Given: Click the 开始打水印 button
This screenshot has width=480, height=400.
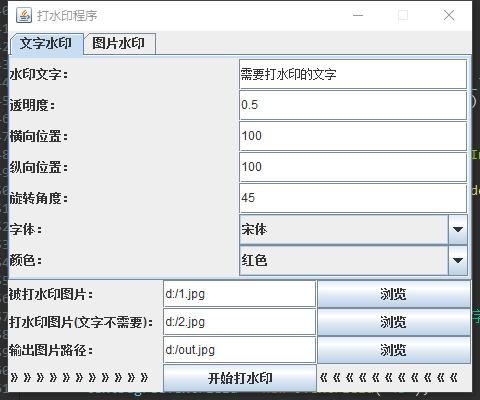Looking at the screenshot, I should [x=240, y=378].
